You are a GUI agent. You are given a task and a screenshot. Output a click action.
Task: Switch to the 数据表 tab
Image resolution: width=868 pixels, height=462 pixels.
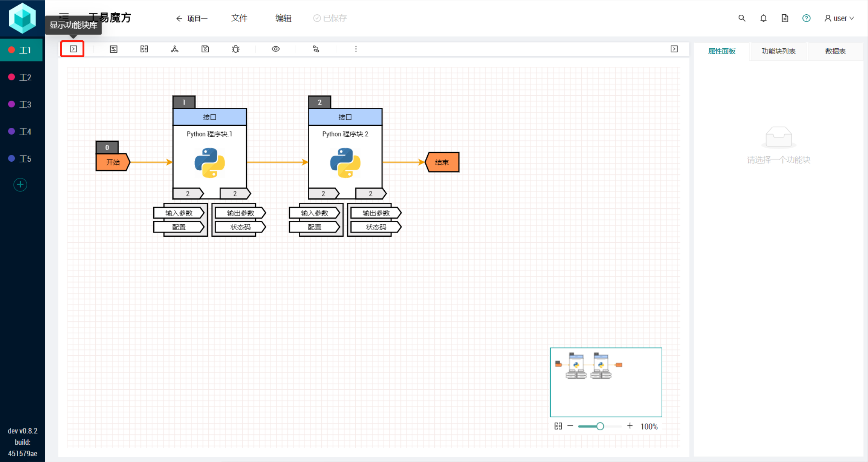835,51
